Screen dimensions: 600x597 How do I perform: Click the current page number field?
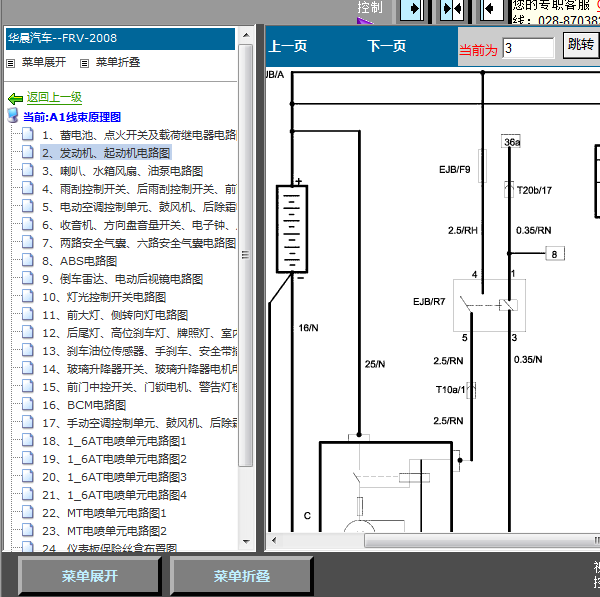(x=528, y=48)
